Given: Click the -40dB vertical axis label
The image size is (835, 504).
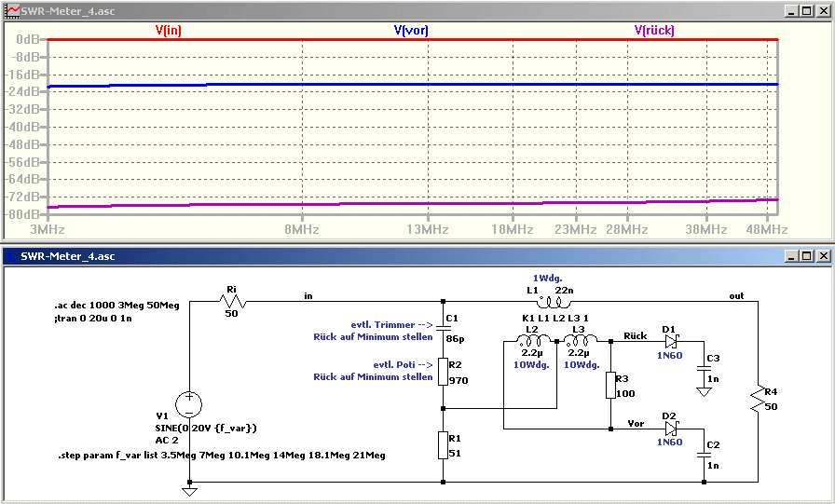Looking at the screenshot, I should point(22,128).
